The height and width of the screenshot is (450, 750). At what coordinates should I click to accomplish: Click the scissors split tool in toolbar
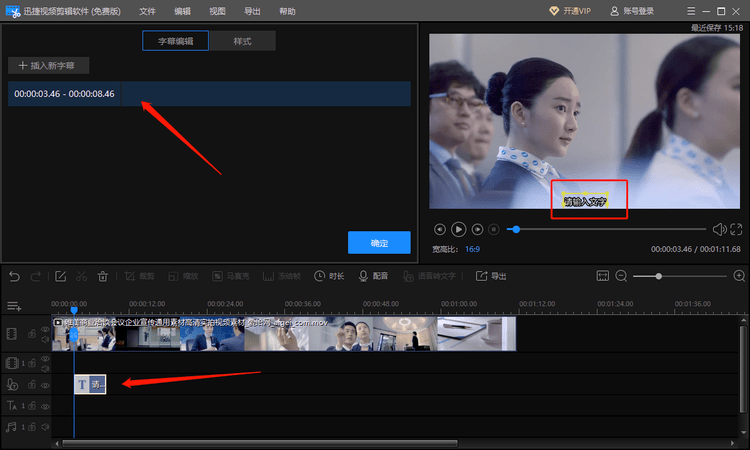coord(81,276)
